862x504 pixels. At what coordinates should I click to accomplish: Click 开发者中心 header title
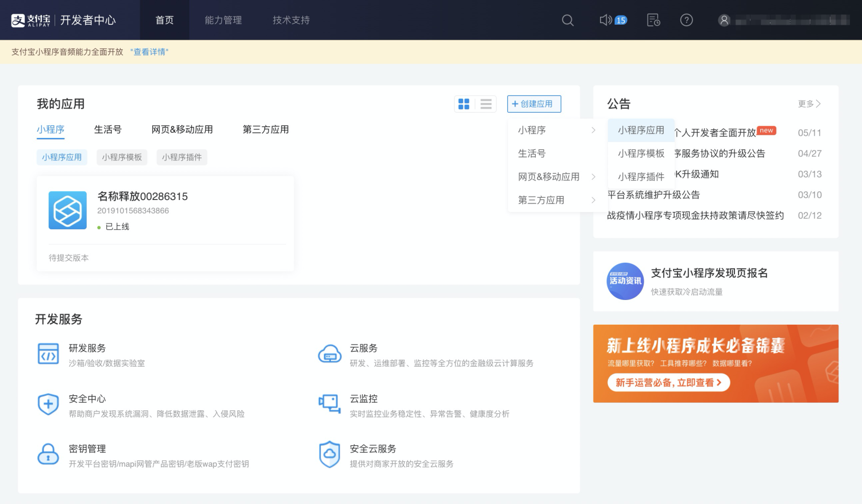point(88,20)
